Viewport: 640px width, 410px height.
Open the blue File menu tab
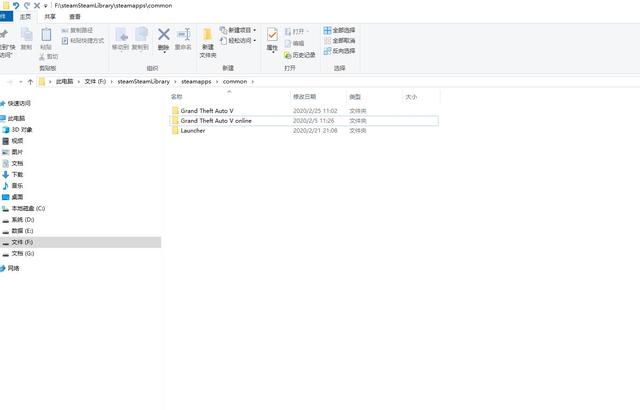(6, 17)
